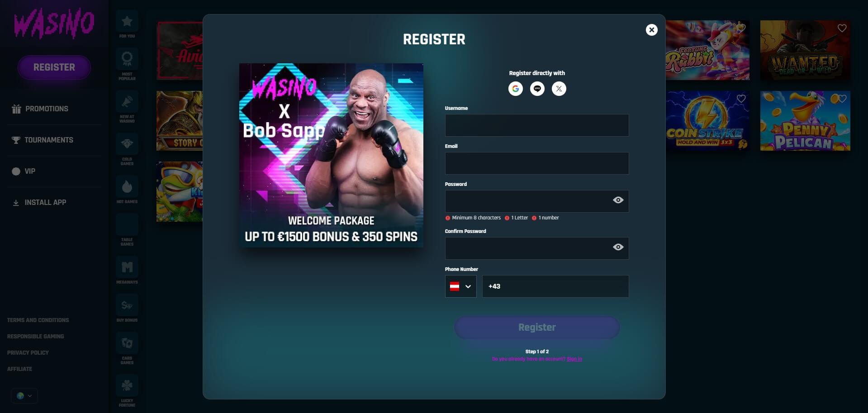Favorite the Wanted Dead or a Wild heart

pos(842,28)
